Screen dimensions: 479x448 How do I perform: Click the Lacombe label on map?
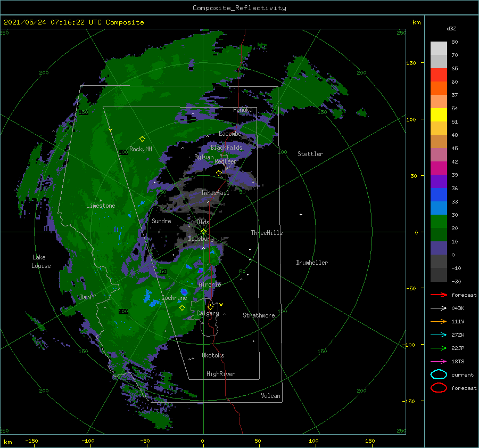(230, 134)
